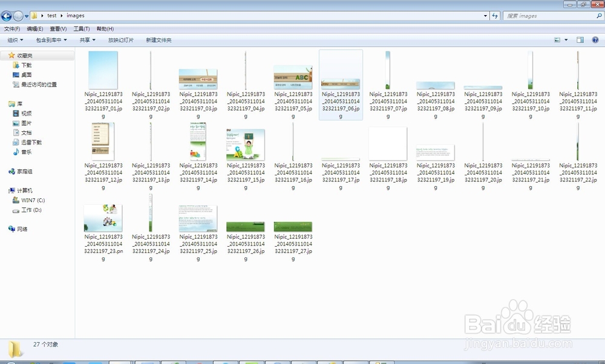Click the Forward navigation arrow button
Viewport: 605px width, 364px height.
pyautogui.click(x=18, y=16)
